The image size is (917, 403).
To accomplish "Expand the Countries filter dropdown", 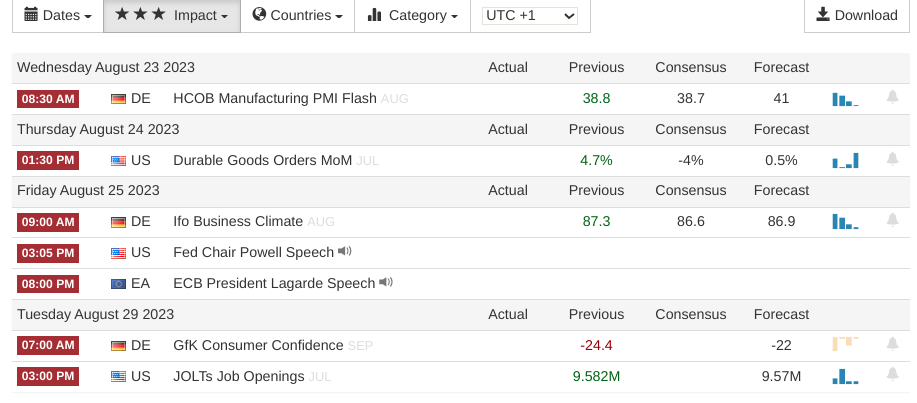I will (x=298, y=16).
